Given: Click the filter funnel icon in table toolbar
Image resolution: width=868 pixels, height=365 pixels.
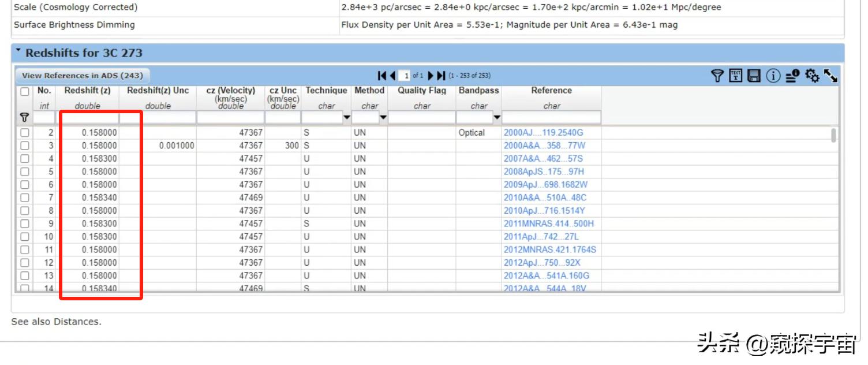Looking at the screenshot, I should click(717, 76).
